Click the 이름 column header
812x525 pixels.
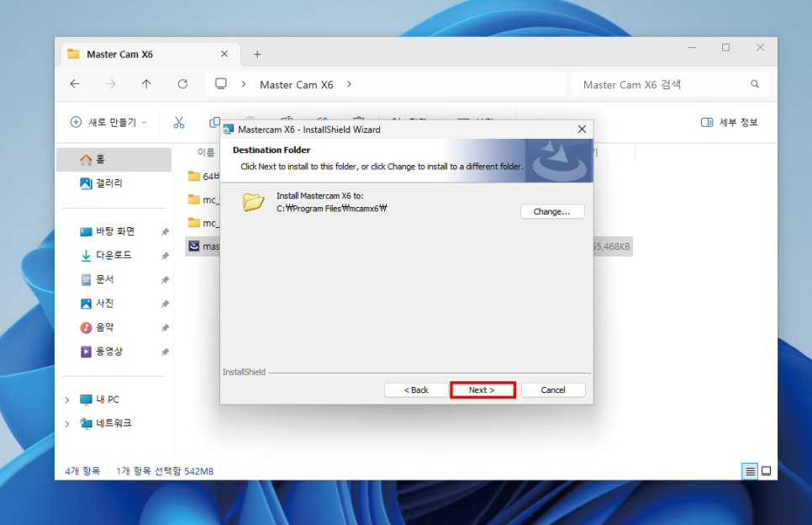click(x=206, y=152)
